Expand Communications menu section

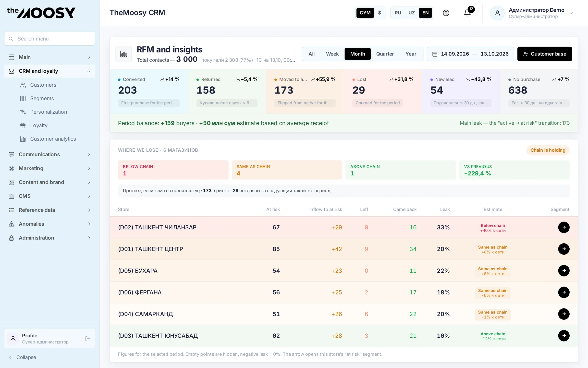pos(49,154)
